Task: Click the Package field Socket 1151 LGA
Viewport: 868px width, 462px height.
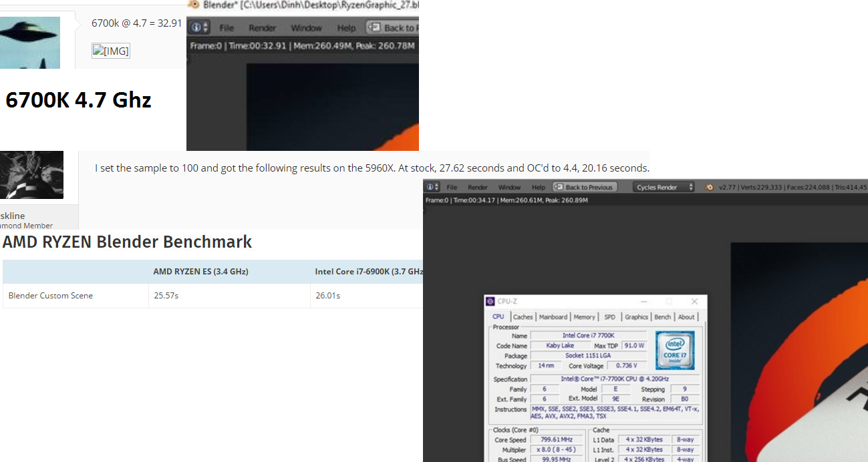Action: [x=588, y=356]
